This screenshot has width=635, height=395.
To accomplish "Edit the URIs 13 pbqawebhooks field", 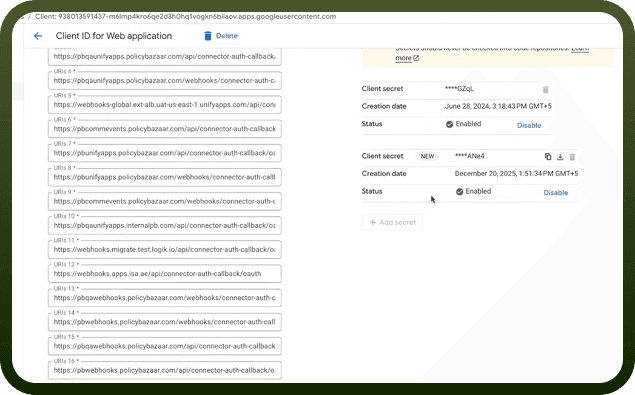I will [164, 298].
